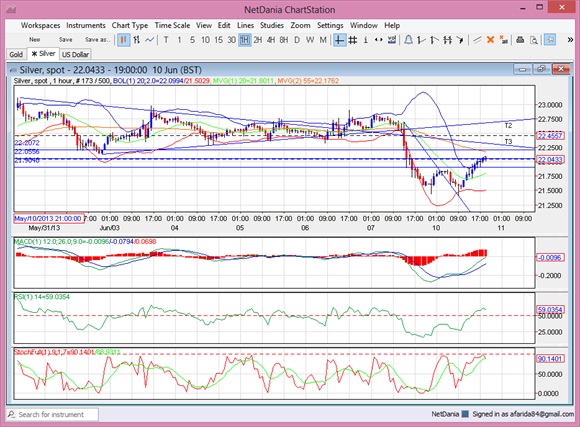Select the trendline drawing tool
This screenshot has width=580, height=427.
click(x=477, y=40)
